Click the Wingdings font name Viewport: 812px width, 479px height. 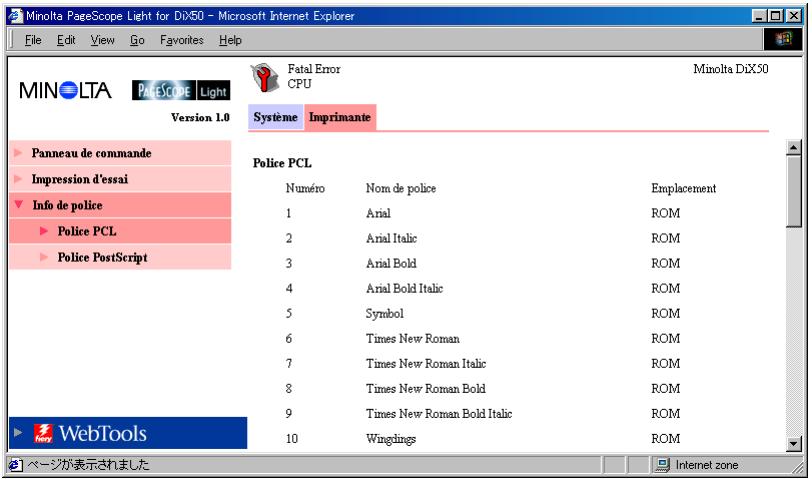point(390,439)
